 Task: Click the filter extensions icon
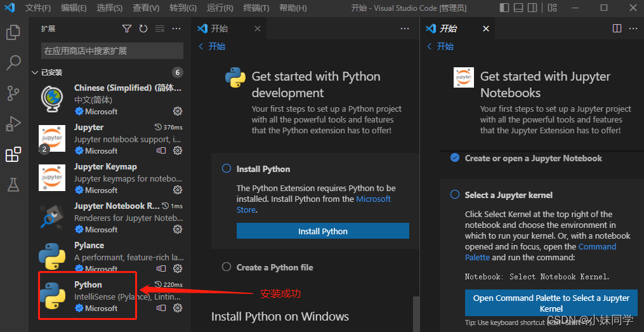coord(127,29)
